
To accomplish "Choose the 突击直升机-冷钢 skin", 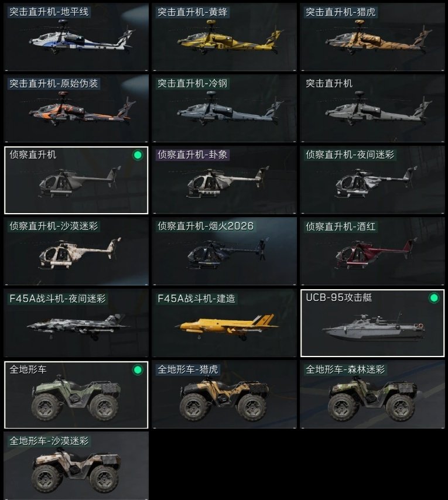I will coord(224,108).
